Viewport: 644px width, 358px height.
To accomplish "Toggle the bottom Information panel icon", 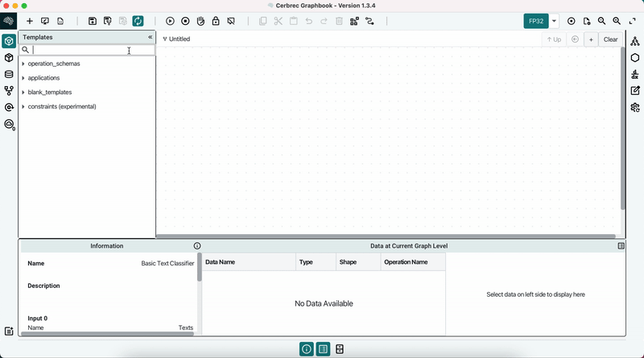I will [306, 349].
